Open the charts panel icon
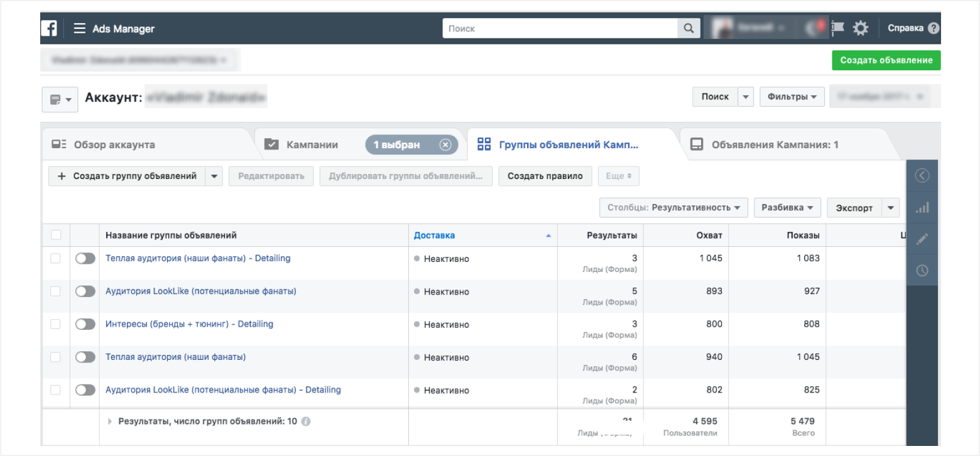The height and width of the screenshot is (456, 980). tap(922, 208)
